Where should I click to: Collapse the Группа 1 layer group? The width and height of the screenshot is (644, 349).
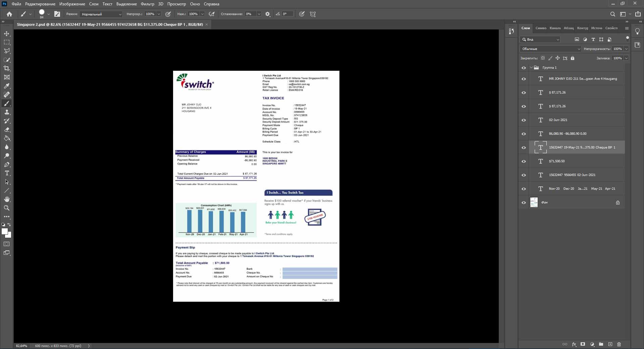pyautogui.click(x=531, y=68)
